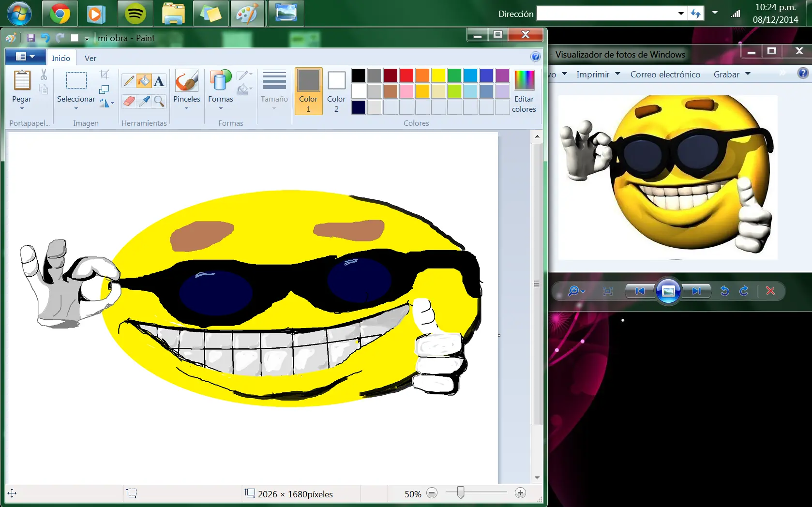
Task: Click in the Dirección address input field
Action: [606, 14]
